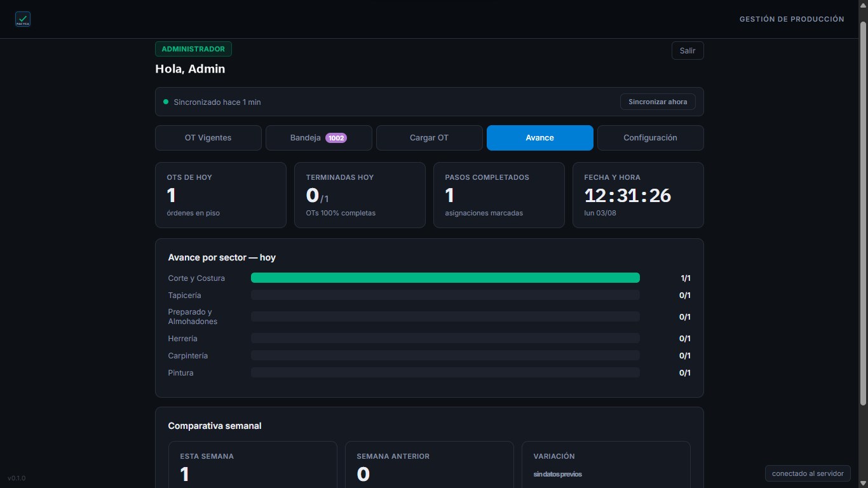
Task: Click the Preparado y Almohadones progress bar
Action: (x=445, y=316)
